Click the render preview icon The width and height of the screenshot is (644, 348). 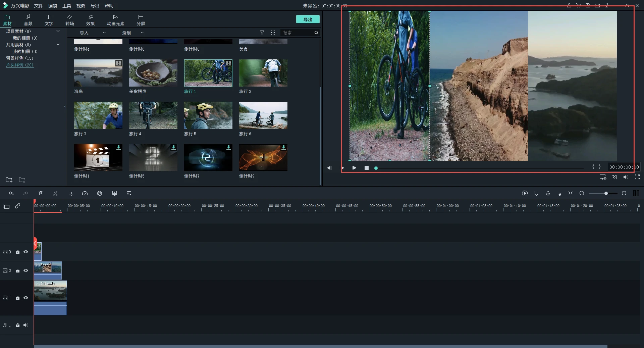point(525,193)
